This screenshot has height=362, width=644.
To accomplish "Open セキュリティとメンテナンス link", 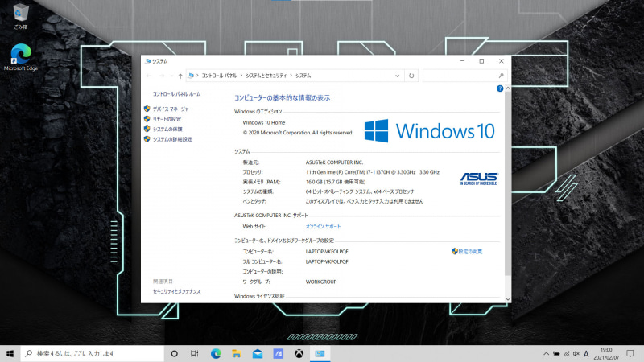I will tap(176, 291).
